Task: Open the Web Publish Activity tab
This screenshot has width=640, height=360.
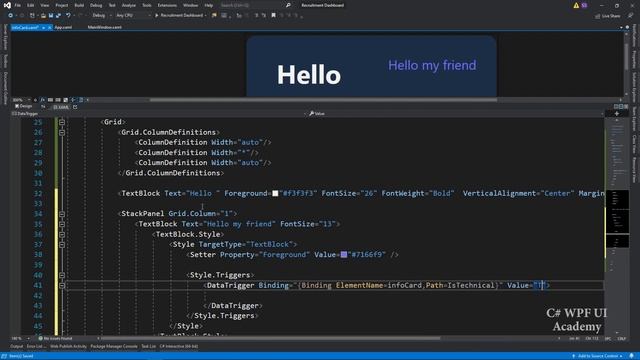Action: tap(69, 347)
